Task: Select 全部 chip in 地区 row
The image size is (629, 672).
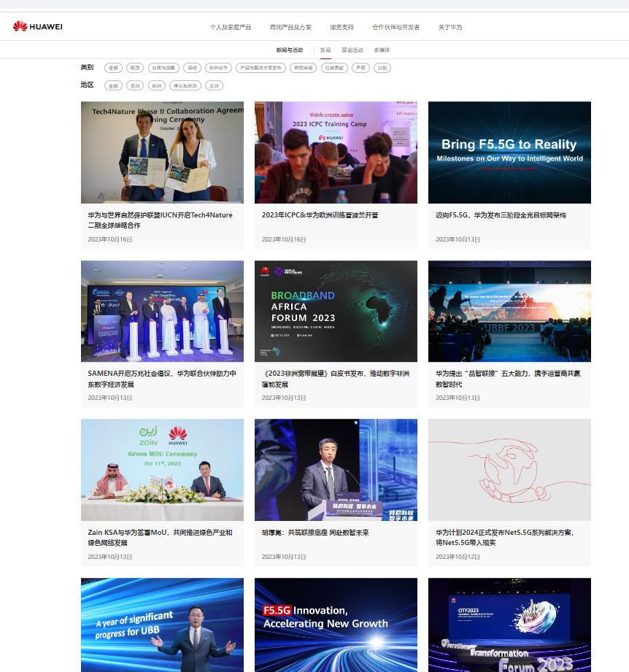Action: coord(113,85)
